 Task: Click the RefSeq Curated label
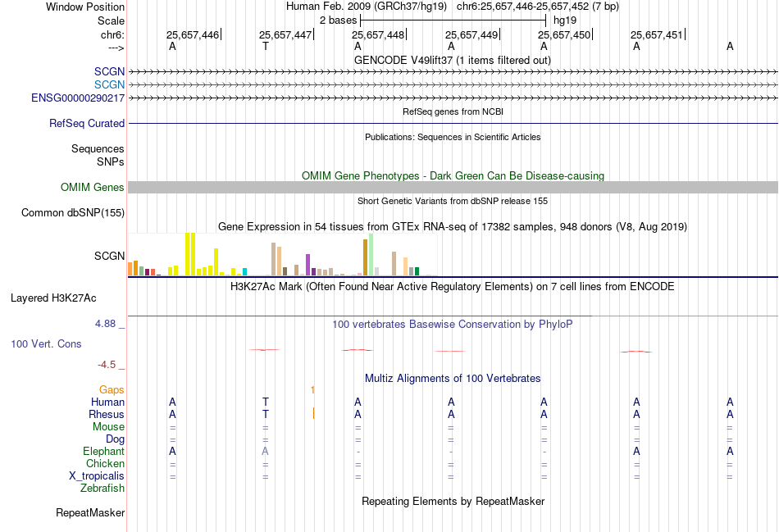point(87,123)
